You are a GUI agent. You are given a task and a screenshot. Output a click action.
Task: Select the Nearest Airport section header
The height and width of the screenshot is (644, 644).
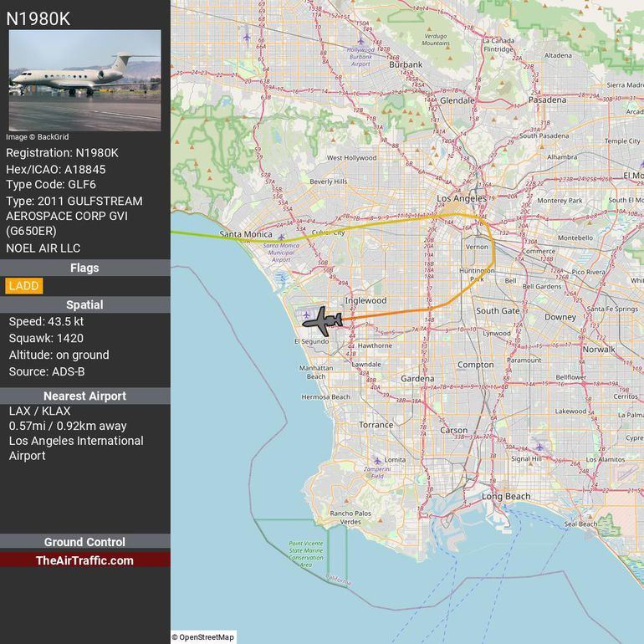(84, 396)
